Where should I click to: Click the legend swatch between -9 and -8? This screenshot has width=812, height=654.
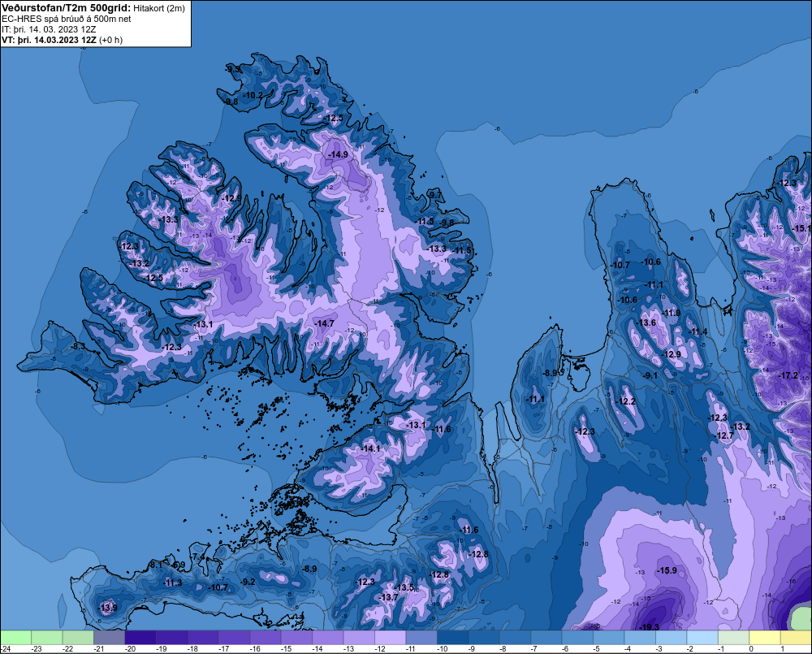coord(484,638)
